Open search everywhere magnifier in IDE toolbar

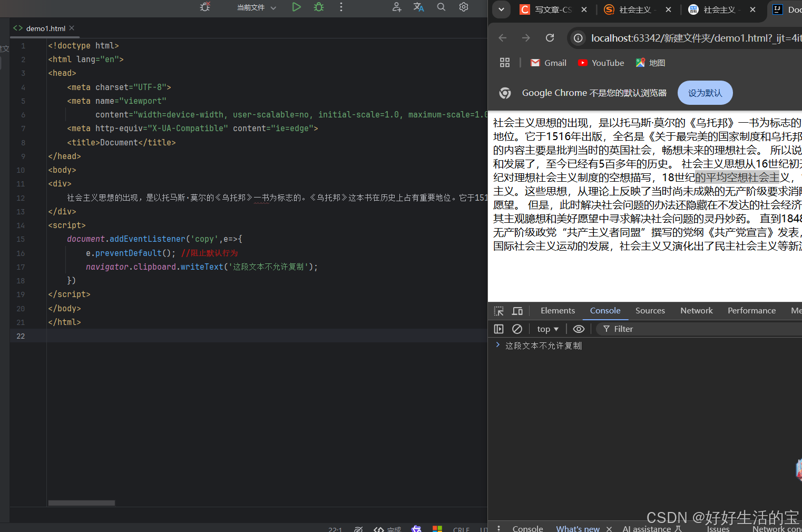tap(441, 7)
